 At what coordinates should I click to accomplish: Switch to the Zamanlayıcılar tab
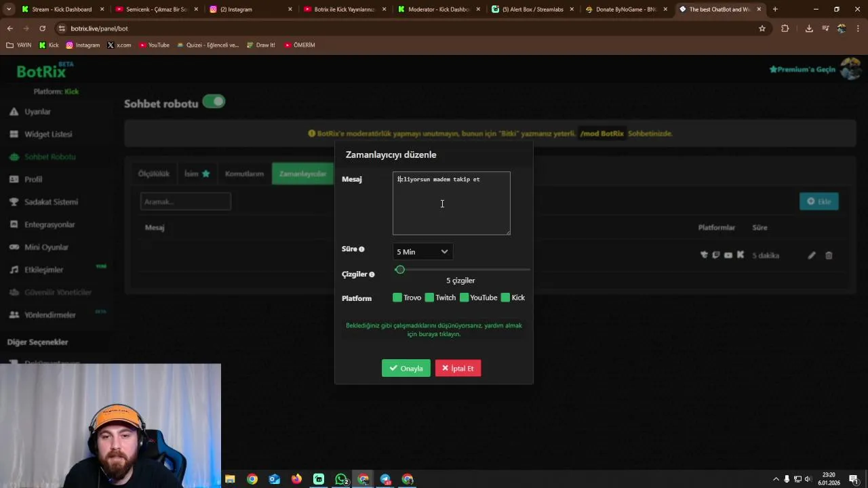[302, 174]
